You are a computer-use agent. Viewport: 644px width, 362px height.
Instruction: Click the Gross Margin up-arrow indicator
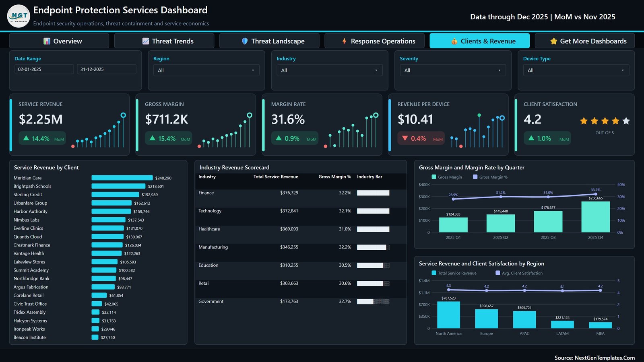[x=153, y=138]
